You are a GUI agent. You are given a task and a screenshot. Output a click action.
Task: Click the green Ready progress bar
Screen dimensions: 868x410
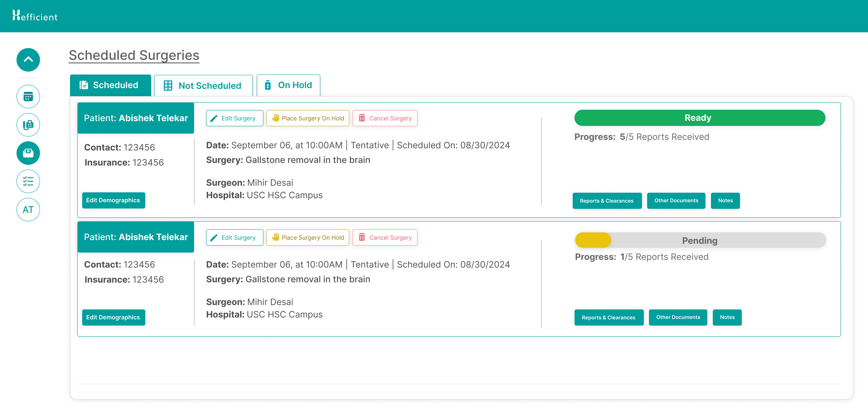(x=700, y=118)
